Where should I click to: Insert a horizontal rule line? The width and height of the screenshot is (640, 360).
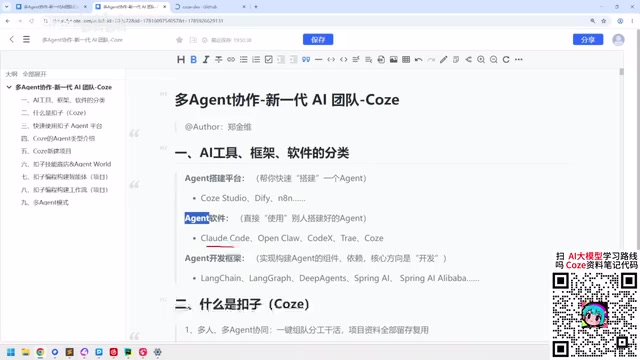click(x=319, y=60)
